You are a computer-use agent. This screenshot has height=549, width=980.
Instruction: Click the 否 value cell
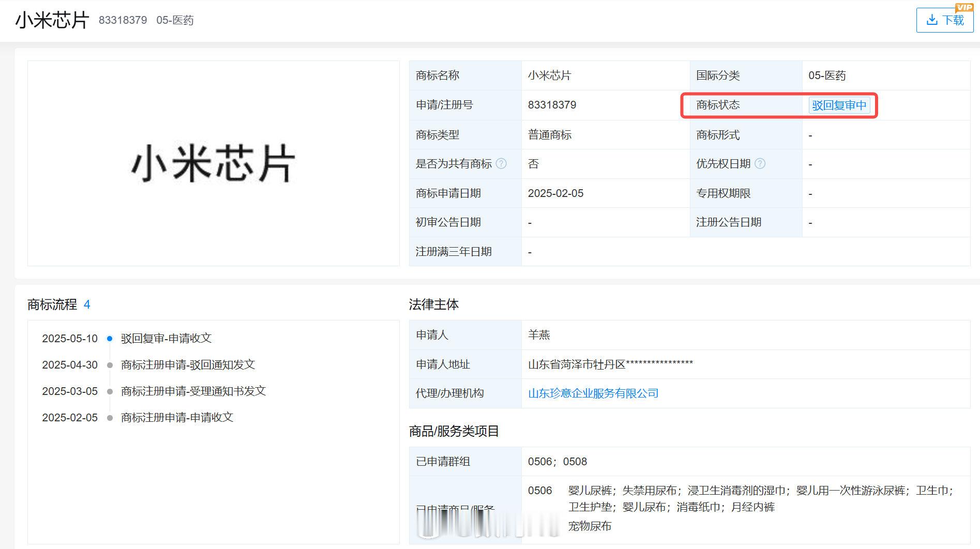[x=606, y=164]
